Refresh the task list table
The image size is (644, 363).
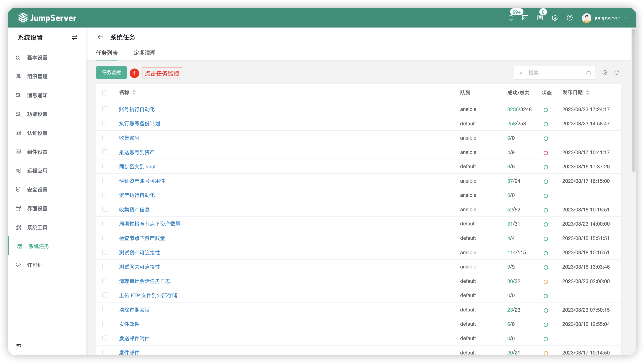pos(617,73)
